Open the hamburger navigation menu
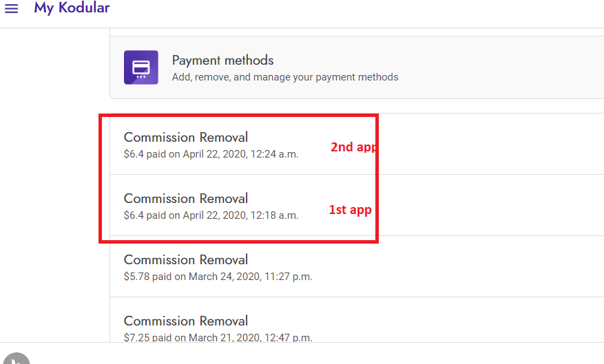604x364 pixels. [11, 8]
